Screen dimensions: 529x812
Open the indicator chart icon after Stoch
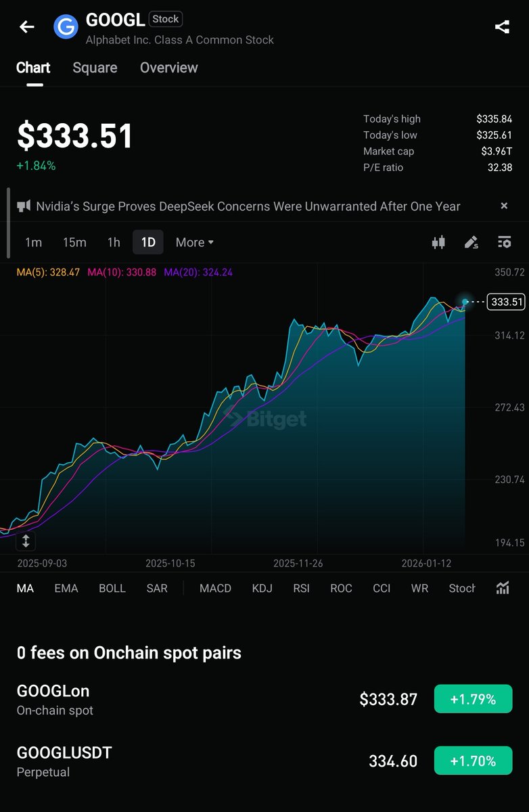[x=503, y=588]
